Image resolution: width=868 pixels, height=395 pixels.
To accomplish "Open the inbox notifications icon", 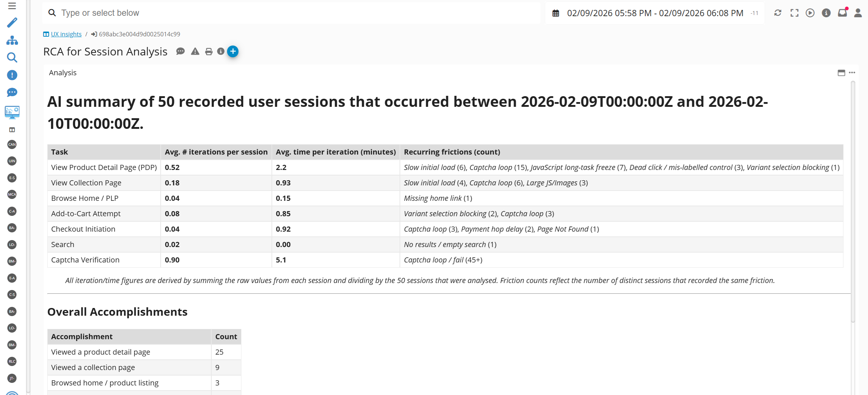I will click(x=842, y=13).
